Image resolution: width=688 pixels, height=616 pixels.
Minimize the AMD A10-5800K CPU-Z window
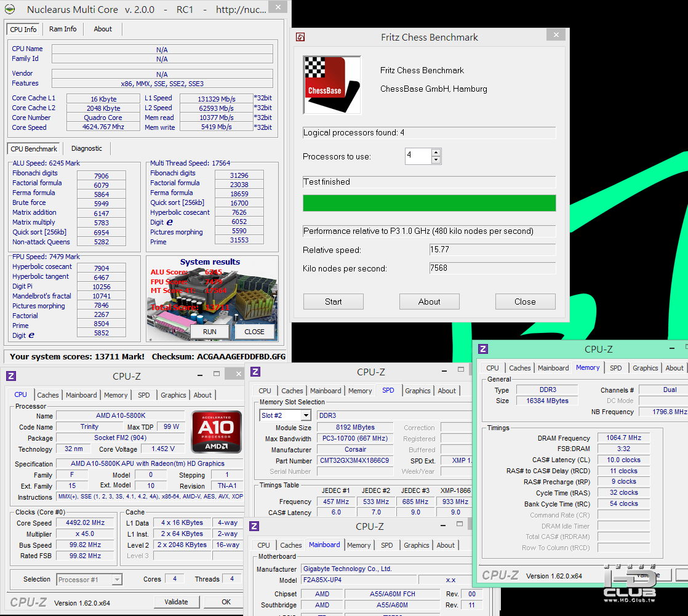tap(200, 375)
